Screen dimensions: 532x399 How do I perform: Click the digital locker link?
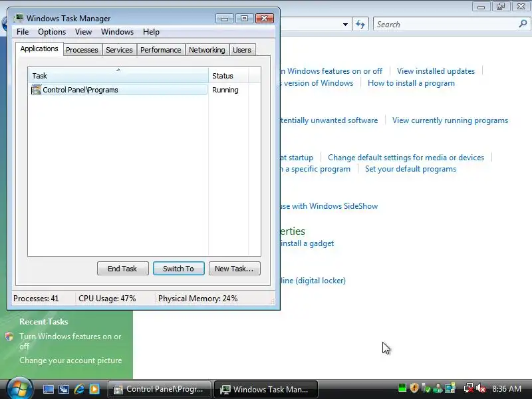(x=313, y=281)
